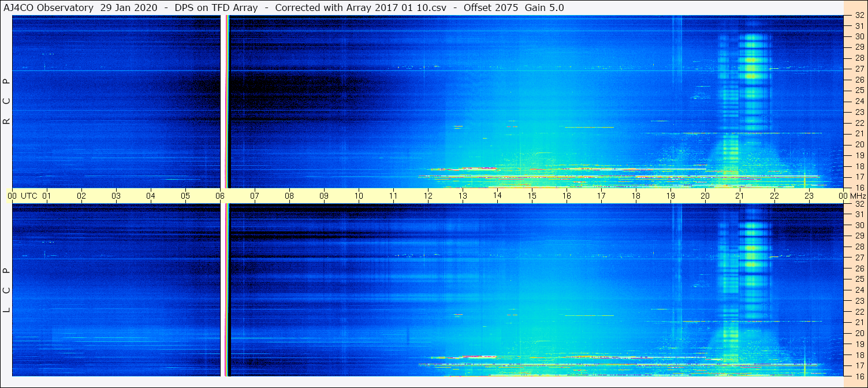Select the 08 hour marker on the time axis
Screen dimensions: 868x388
pyautogui.click(x=289, y=196)
